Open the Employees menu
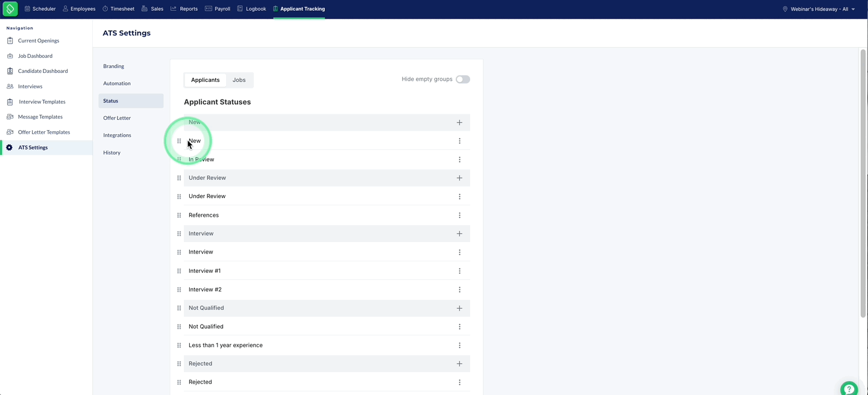This screenshot has height=395, width=868. (79, 9)
